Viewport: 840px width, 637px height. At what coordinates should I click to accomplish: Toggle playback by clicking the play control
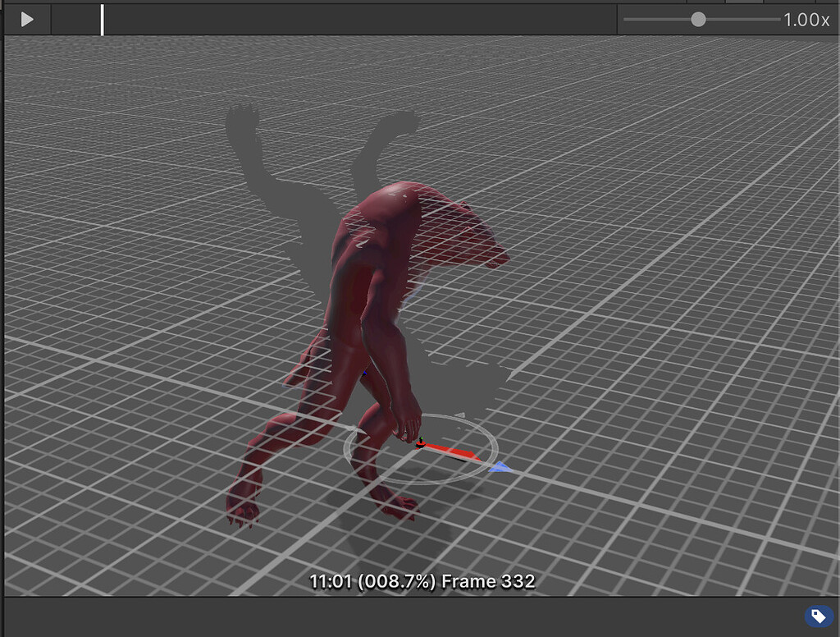click(x=25, y=18)
